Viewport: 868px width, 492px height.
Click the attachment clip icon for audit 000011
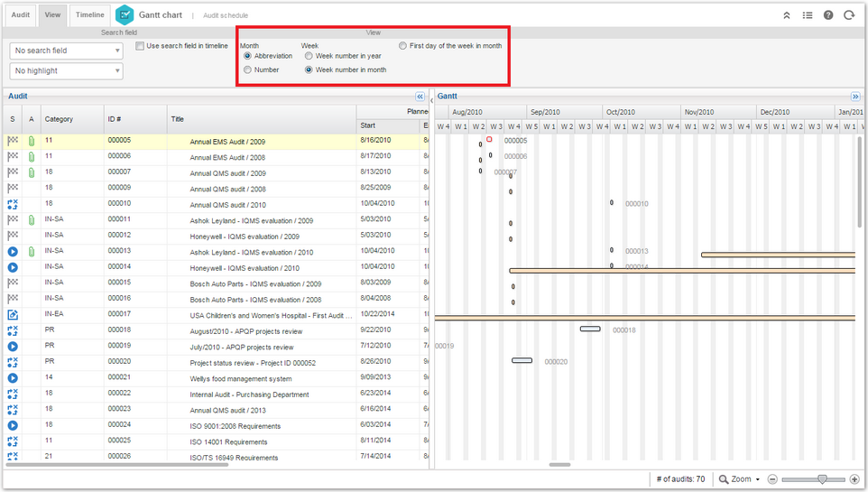coord(32,220)
